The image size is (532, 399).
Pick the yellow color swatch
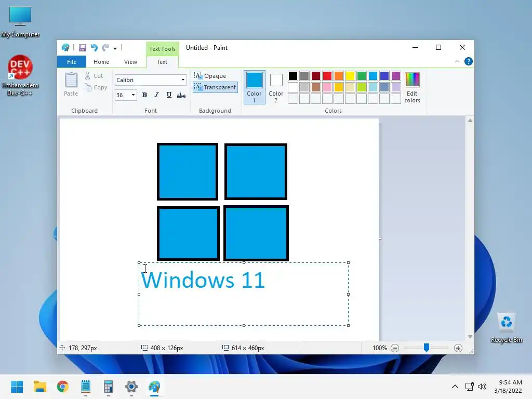[350, 76]
